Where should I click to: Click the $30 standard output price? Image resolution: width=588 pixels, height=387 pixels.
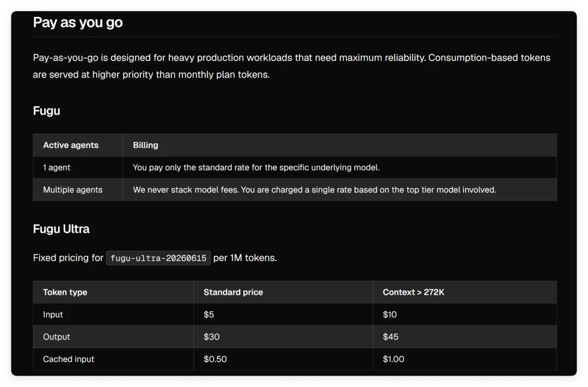pyautogui.click(x=211, y=337)
